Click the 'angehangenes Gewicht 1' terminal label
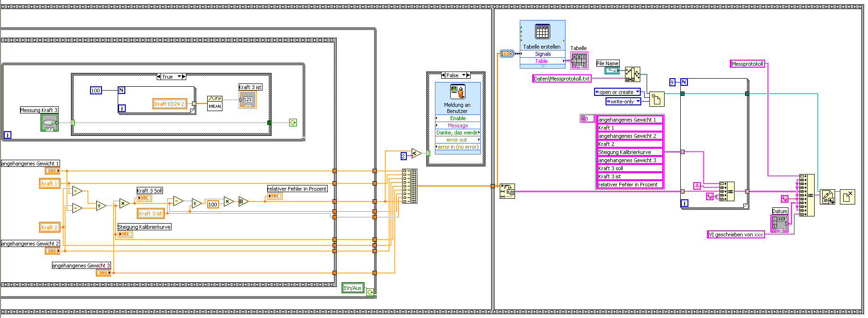868x318 pixels. click(30, 164)
